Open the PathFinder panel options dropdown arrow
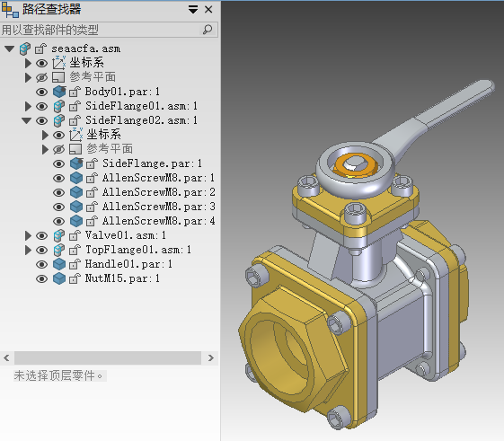Viewport: 504px width, 441px height. [193, 10]
